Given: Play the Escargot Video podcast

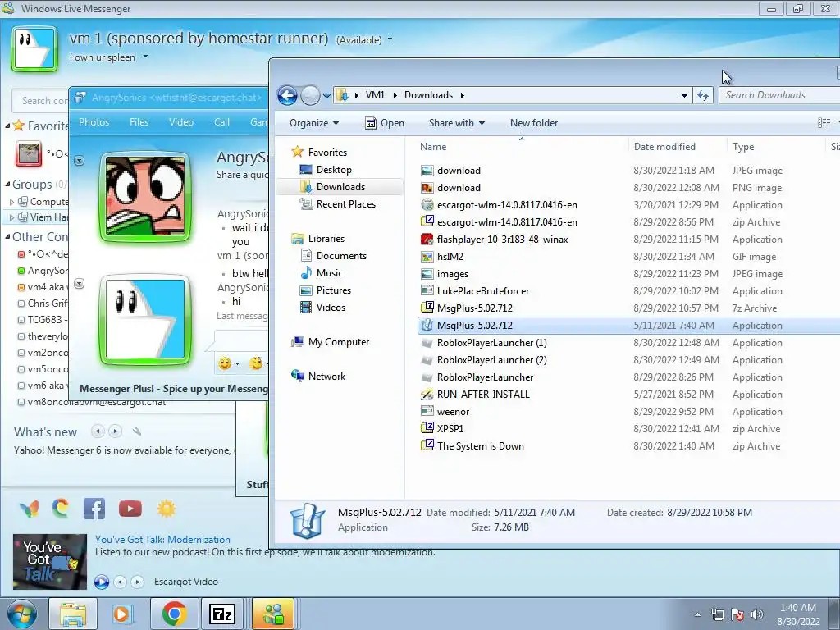Looking at the screenshot, I should point(101,582).
